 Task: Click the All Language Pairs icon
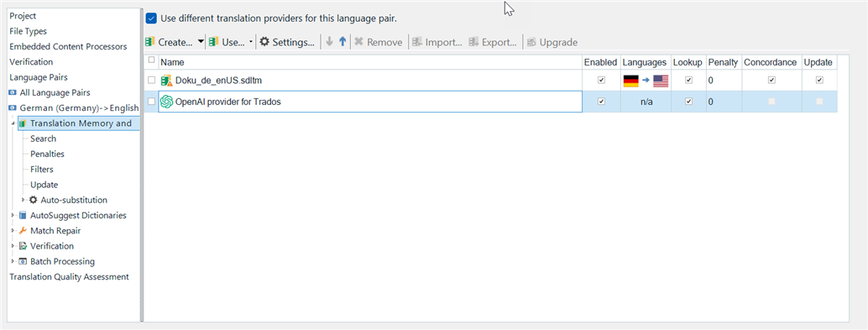click(13, 93)
